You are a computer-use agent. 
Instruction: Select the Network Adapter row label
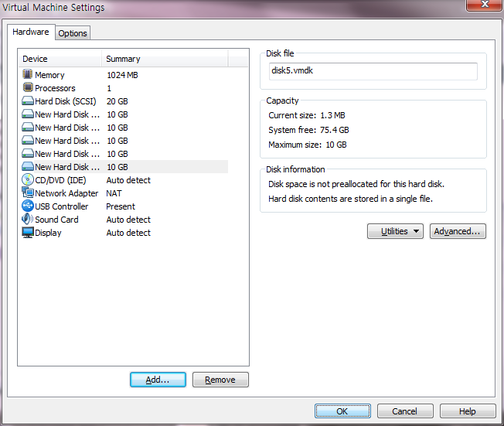click(x=66, y=193)
